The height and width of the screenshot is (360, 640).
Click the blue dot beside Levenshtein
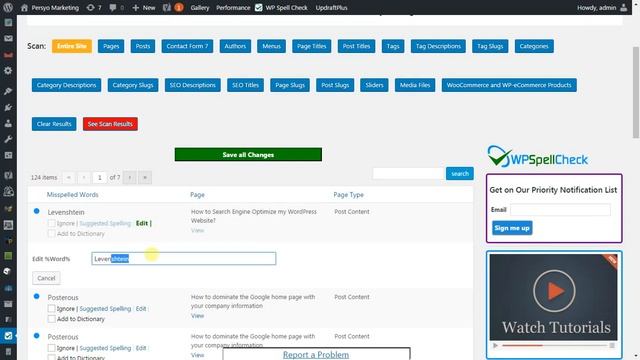coord(37,211)
